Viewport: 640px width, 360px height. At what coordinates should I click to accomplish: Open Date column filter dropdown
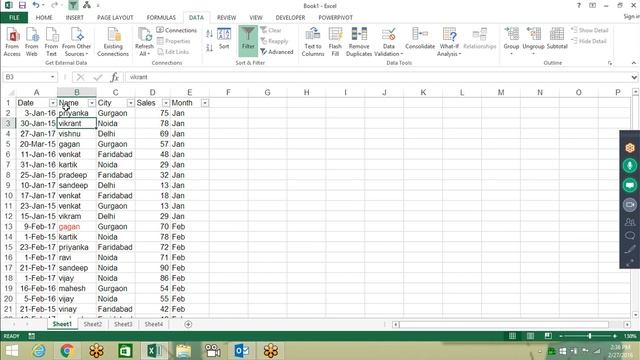[52, 103]
